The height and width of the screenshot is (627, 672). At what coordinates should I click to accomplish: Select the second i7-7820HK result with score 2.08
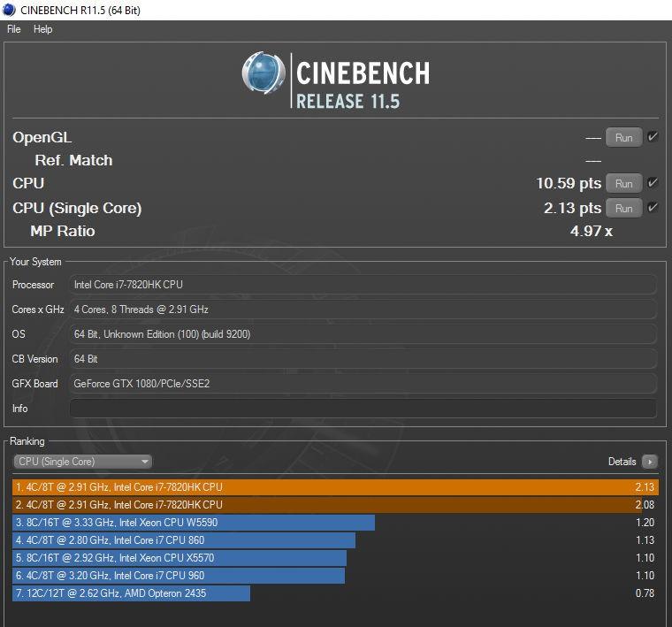pyautogui.click(x=335, y=505)
